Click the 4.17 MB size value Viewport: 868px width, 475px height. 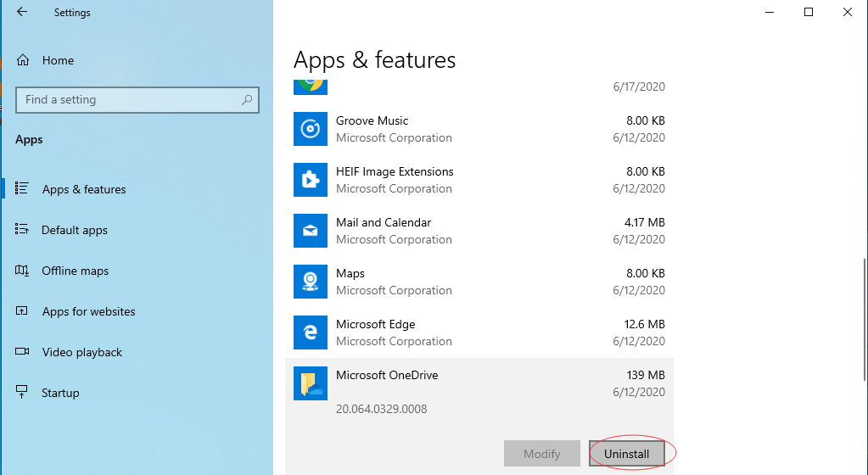pyautogui.click(x=644, y=222)
